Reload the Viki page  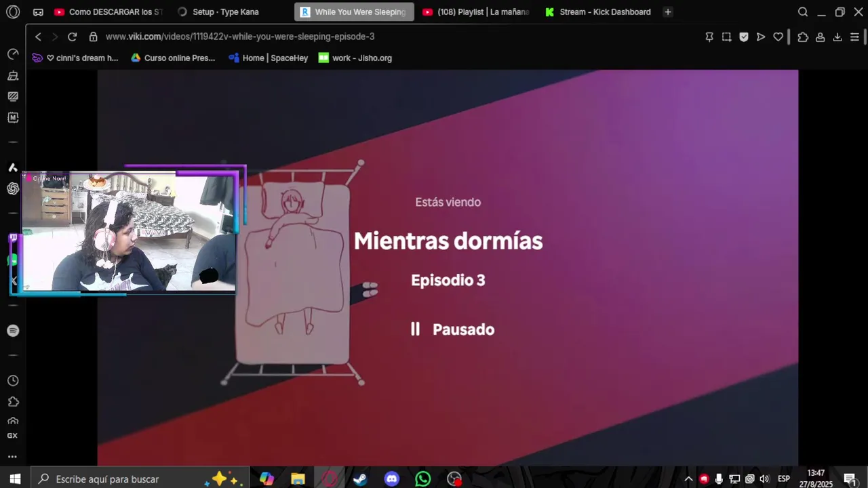[x=73, y=37]
